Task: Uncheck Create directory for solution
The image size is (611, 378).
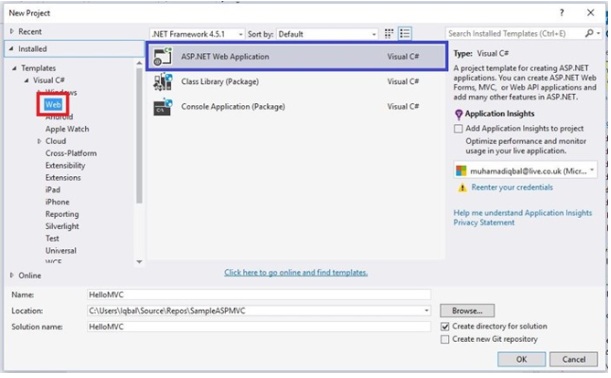Action: pyautogui.click(x=445, y=327)
